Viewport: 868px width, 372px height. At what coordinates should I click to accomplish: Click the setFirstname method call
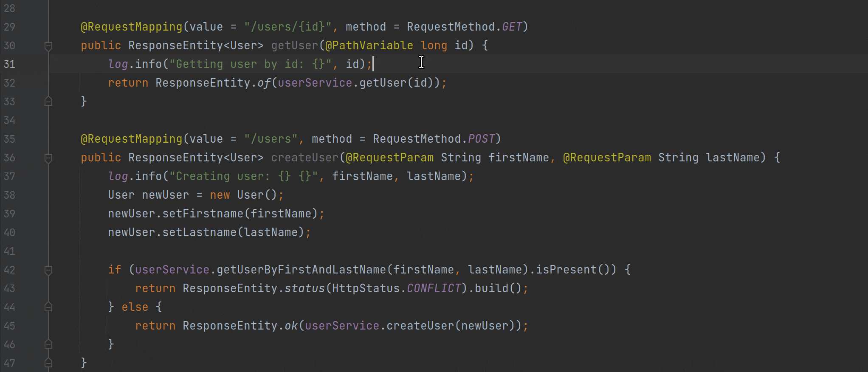pyautogui.click(x=203, y=214)
